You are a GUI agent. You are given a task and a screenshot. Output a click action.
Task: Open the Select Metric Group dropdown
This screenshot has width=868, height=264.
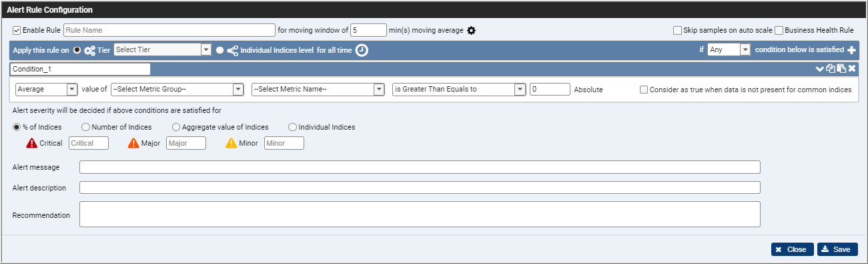(x=177, y=90)
